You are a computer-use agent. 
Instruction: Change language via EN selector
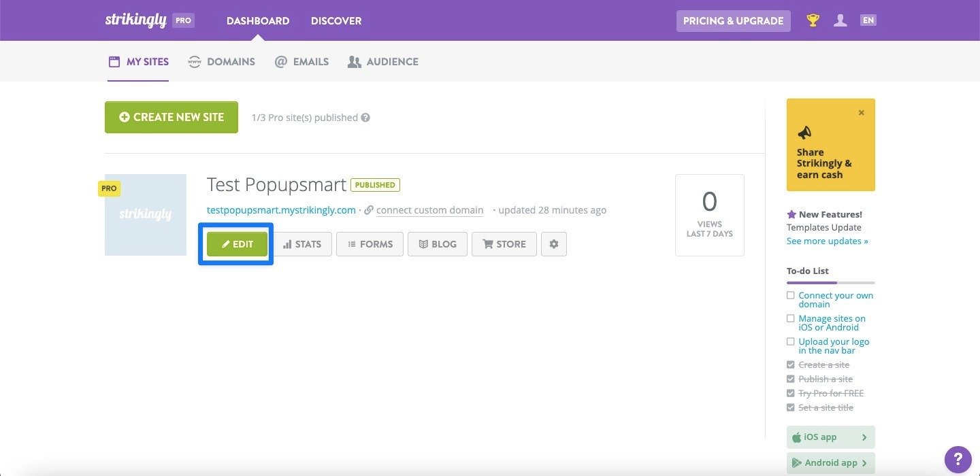coord(868,20)
